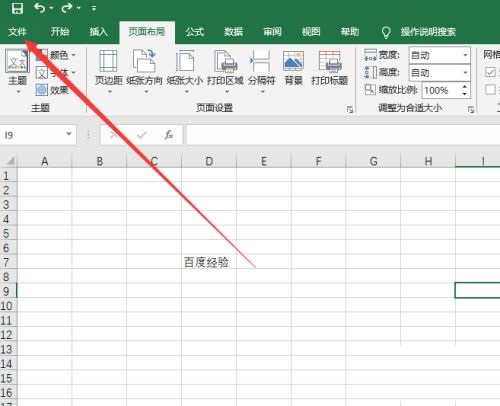
Task: Click the 缩放比例 100% scale field
Action: click(441, 90)
